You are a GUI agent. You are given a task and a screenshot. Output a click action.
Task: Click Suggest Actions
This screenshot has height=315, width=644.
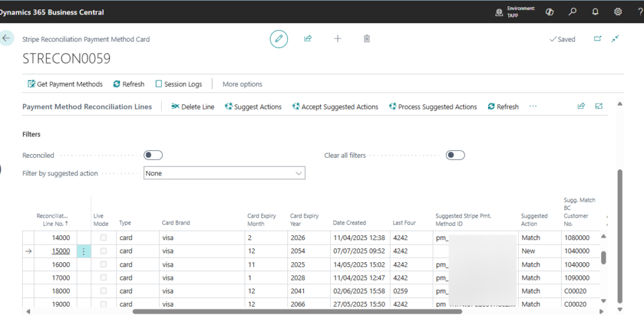[253, 107]
